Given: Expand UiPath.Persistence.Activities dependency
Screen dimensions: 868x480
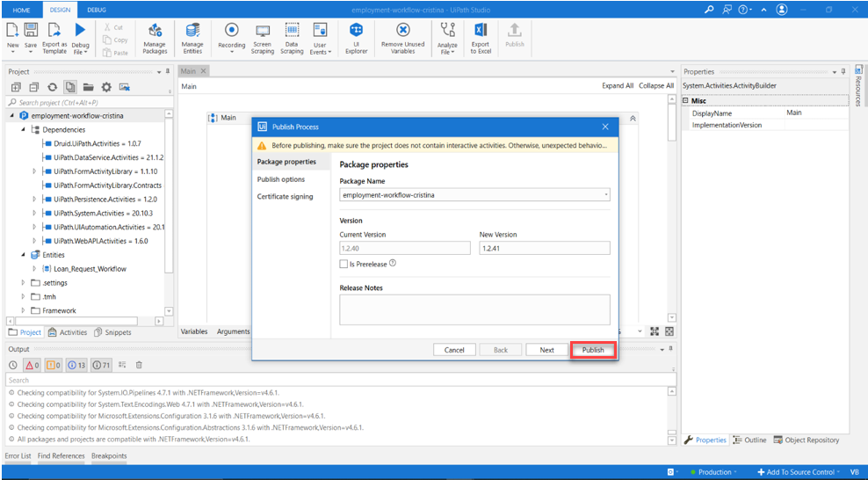Looking at the screenshot, I should tap(34, 200).
